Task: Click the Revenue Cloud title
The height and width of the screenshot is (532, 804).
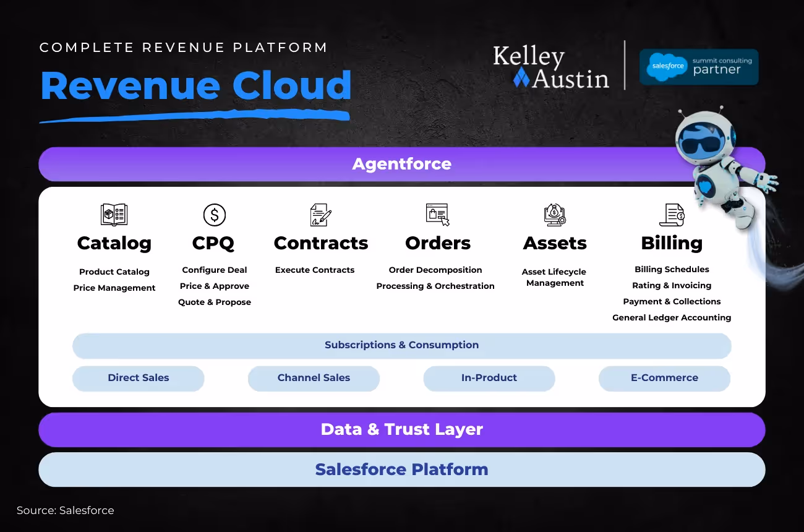Action: 196,85
